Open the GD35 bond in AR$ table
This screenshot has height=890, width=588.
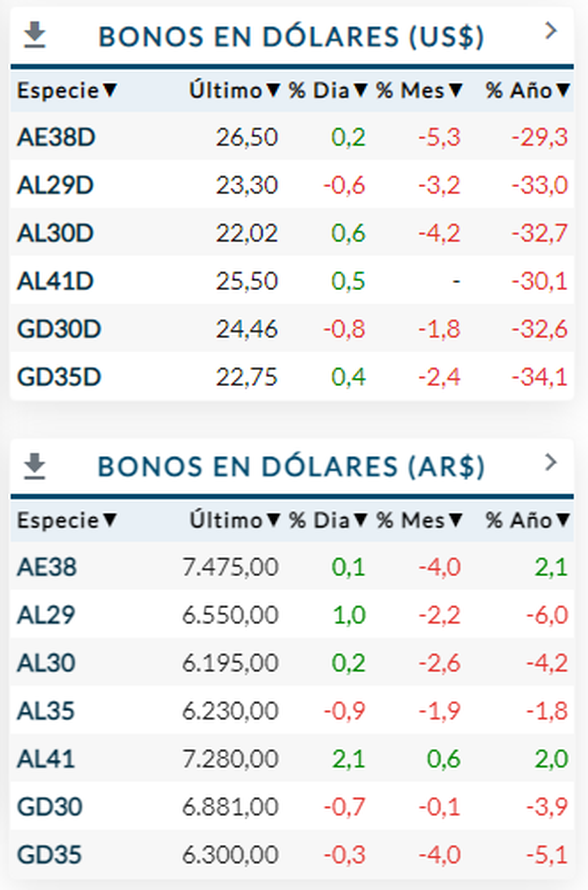coord(49,855)
